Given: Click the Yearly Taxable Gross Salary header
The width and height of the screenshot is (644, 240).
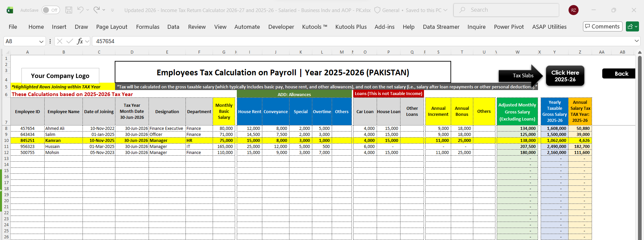Looking at the screenshot, I should pos(554,111).
